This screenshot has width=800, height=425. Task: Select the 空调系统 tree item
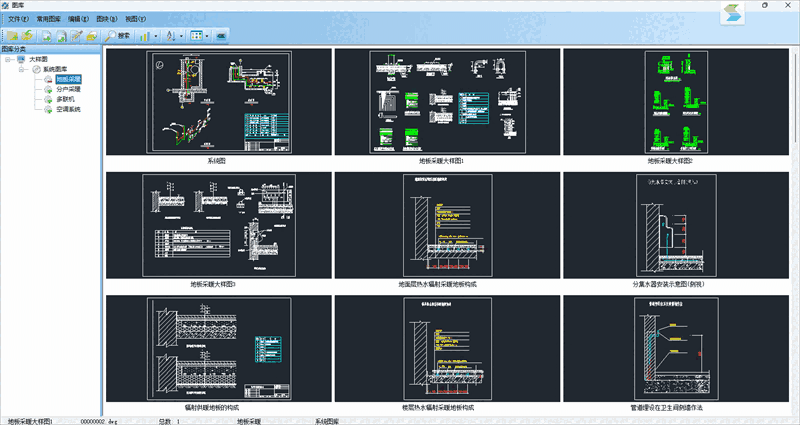68,109
